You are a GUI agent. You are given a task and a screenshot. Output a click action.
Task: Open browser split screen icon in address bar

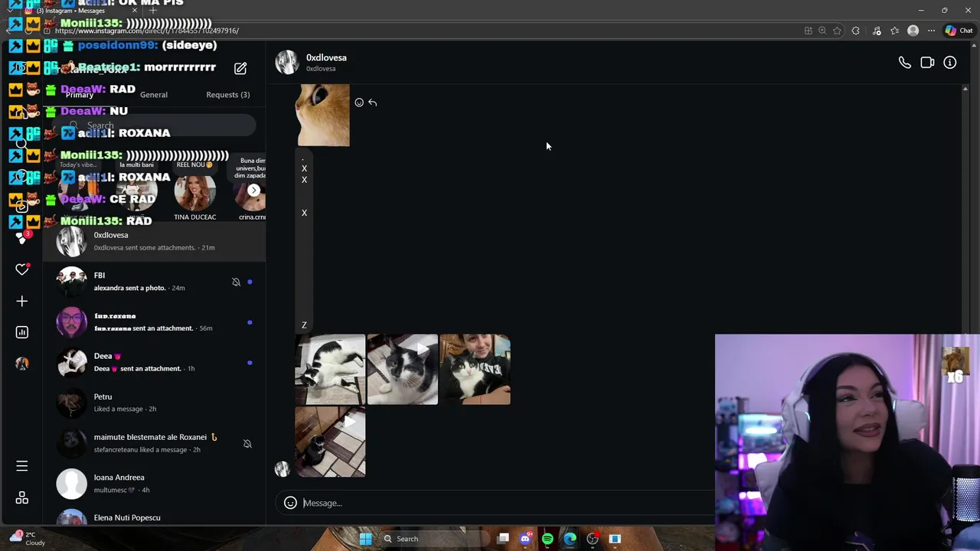tap(808, 31)
